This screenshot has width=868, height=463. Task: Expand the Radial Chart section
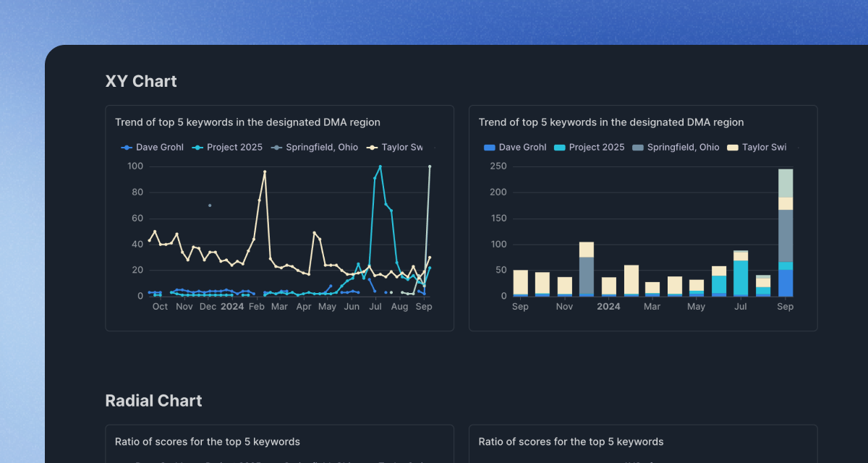pyautogui.click(x=153, y=400)
